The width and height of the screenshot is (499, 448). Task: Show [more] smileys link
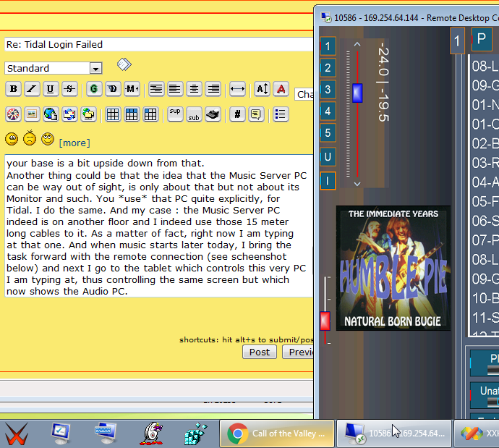pos(74,143)
